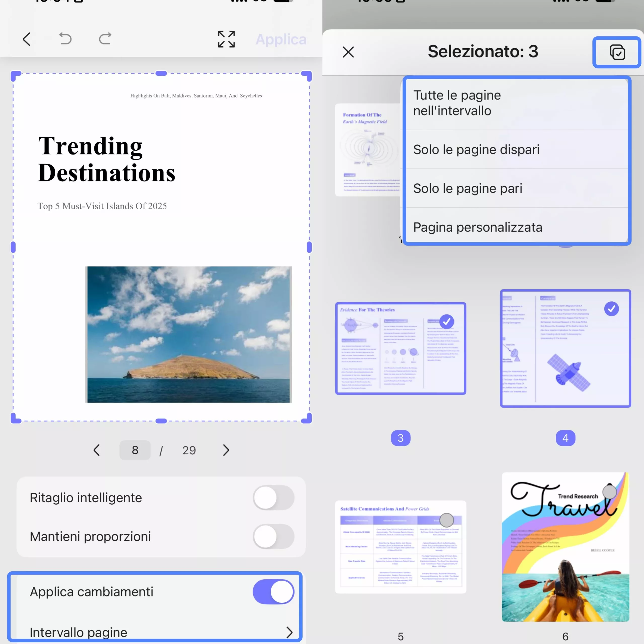Uncheck selected page 4 thumbnail
This screenshot has width=644, height=644.
click(612, 309)
